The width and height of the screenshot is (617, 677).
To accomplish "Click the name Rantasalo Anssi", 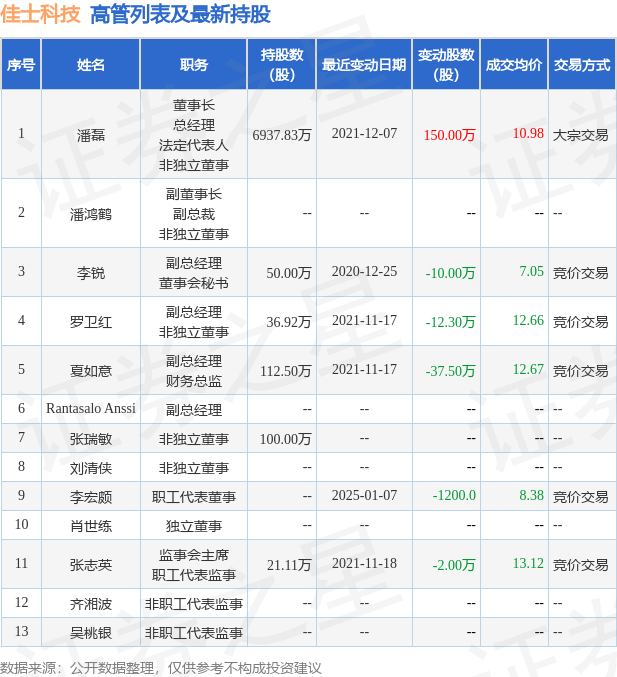I will click(x=91, y=408).
